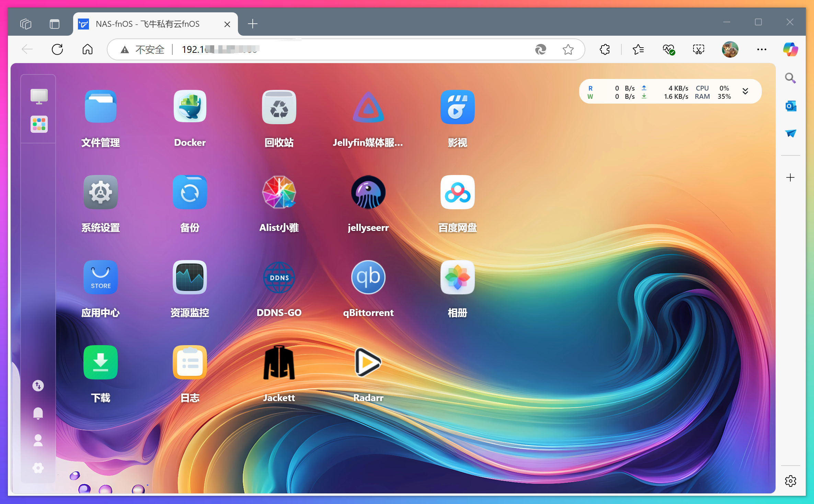Open DDNS-GO application
The image size is (814, 504).
[x=279, y=277]
